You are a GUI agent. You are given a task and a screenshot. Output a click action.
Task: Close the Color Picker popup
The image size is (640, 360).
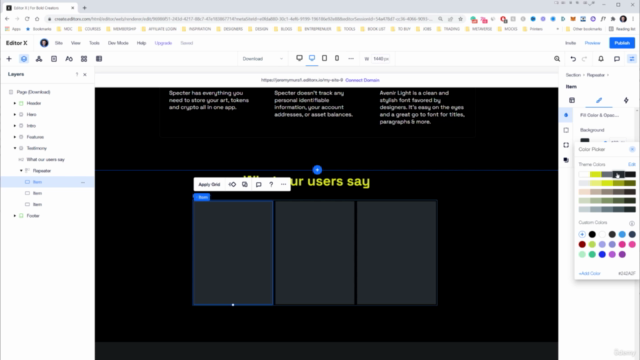pyautogui.click(x=632, y=149)
